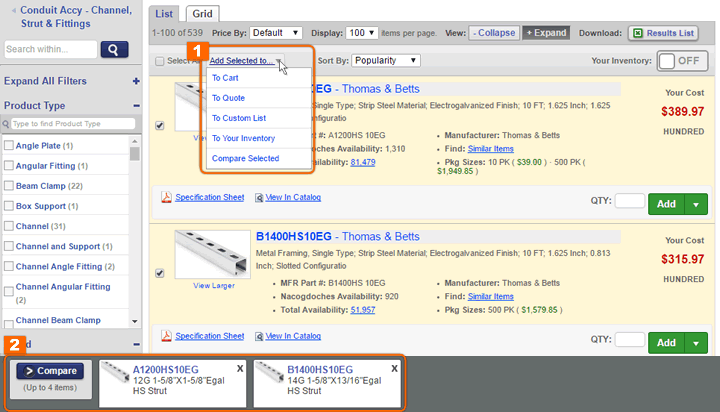The image size is (720, 412).
Task: Collapse the Product Type filter section
Action: [x=136, y=106]
